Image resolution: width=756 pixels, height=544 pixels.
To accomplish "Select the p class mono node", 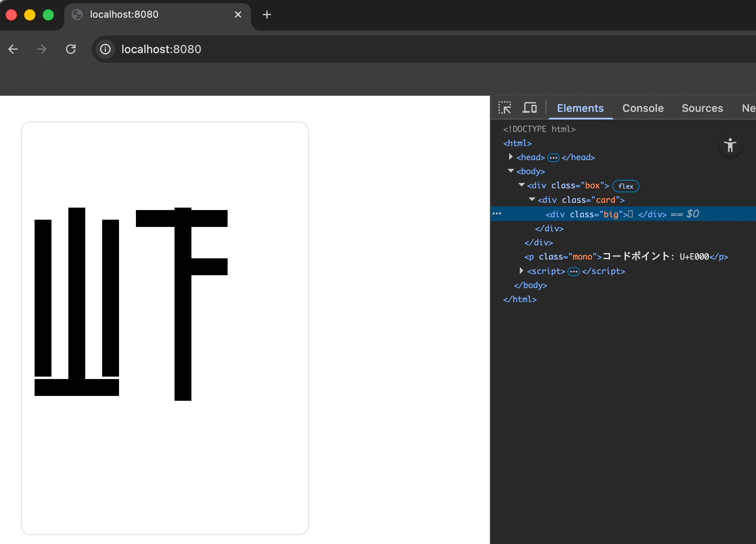I will (x=626, y=257).
